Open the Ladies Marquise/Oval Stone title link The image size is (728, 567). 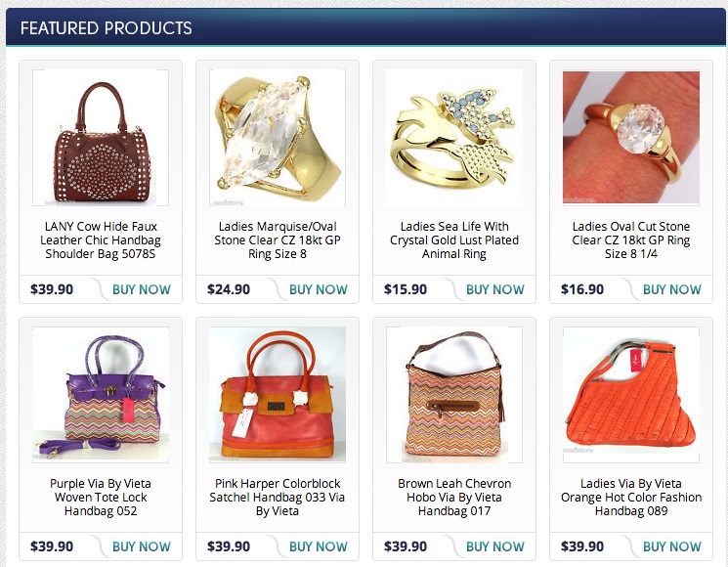click(278, 240)
